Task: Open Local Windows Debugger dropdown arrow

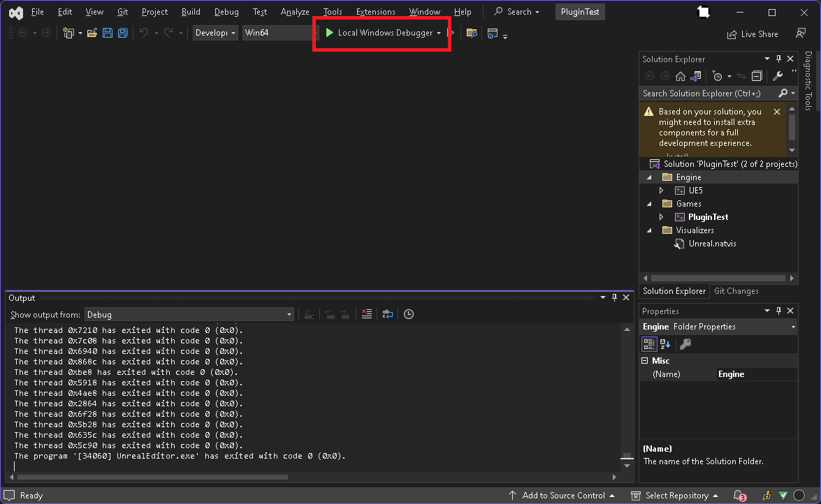Action: click(x=439, y=33)
